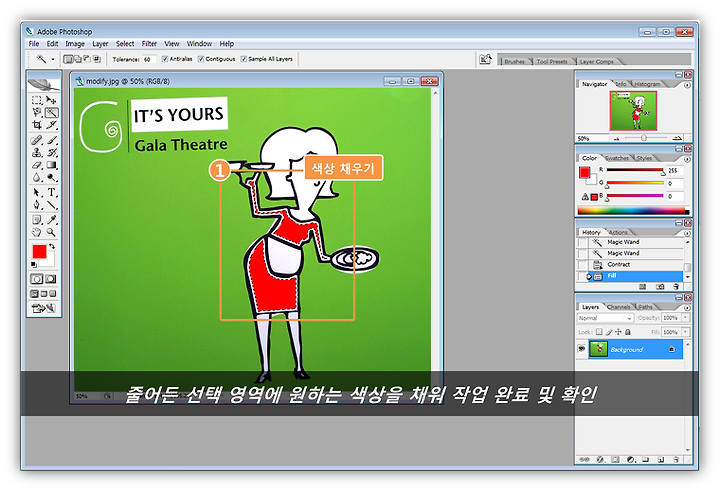720x491 pixels.
Task: Open the History panel options menu
Action: 687,233
